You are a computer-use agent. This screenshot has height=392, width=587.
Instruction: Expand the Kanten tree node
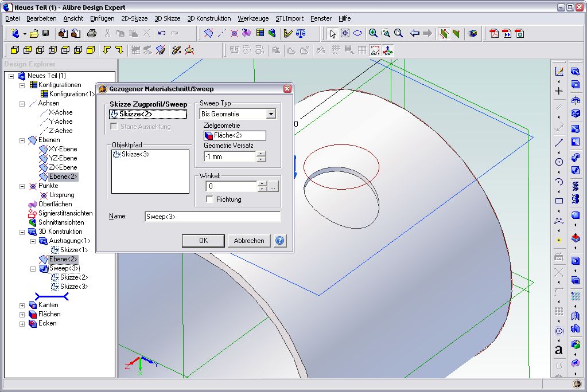tap(22, 305)
